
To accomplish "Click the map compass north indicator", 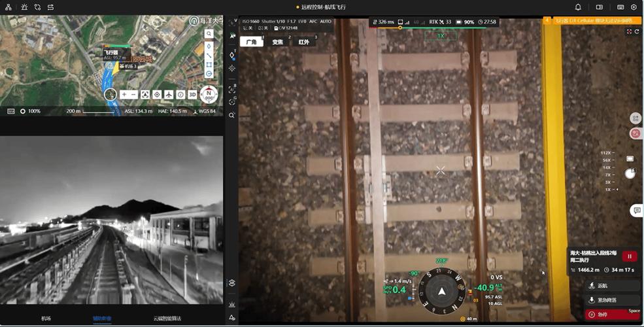I will [x=209, y=94].
